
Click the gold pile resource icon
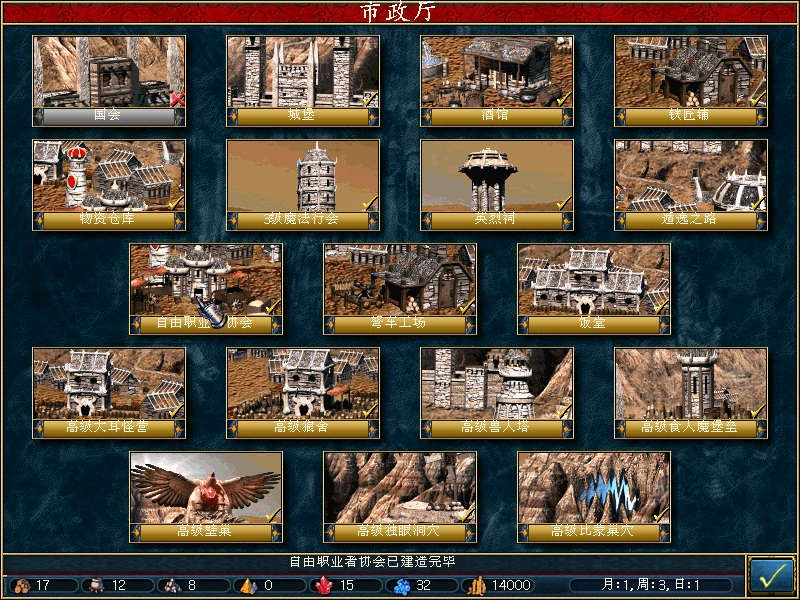pos(477,585)
